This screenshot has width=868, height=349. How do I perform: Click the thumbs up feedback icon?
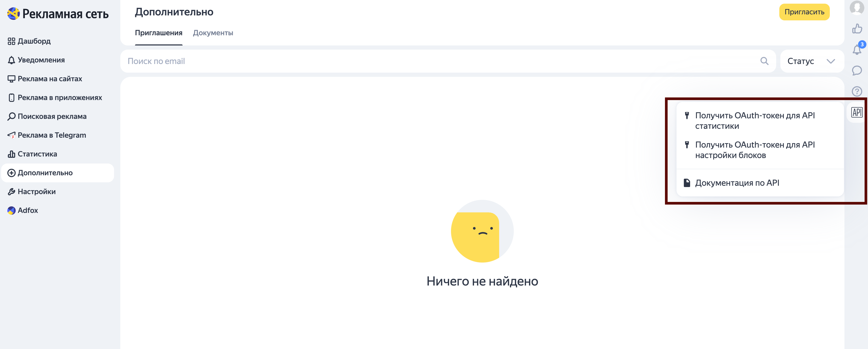coord(857,29)
